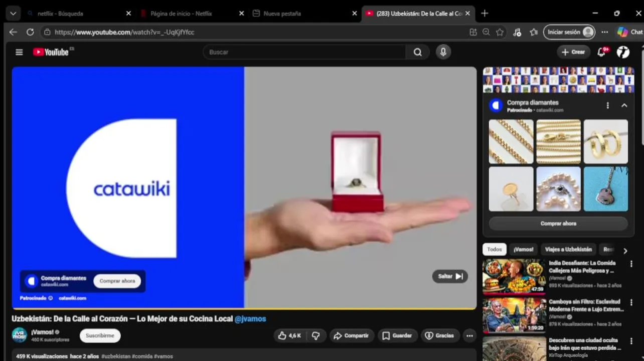Click the browser address bar URL

point(124,32)
